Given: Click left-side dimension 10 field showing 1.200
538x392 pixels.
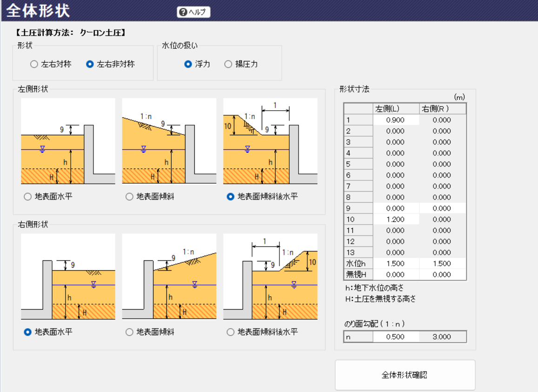Looking at the screenshot, I should (x=395, y=219).
